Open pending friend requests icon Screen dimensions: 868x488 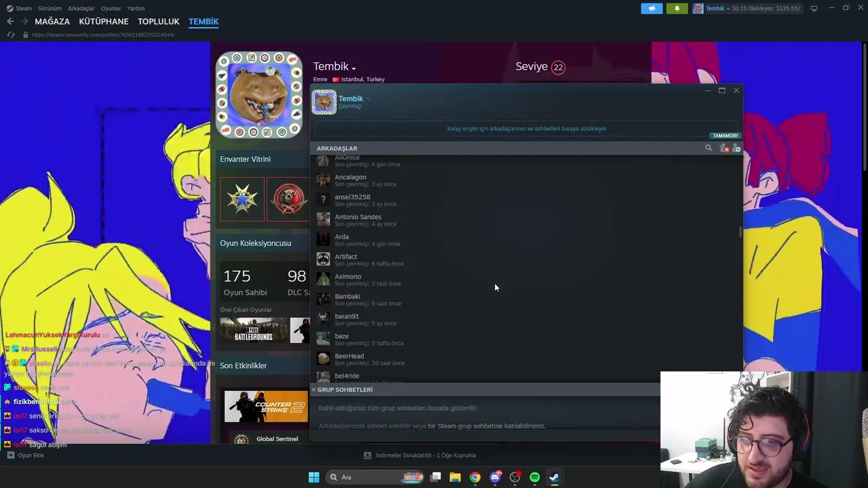click(x=724, y=148)
